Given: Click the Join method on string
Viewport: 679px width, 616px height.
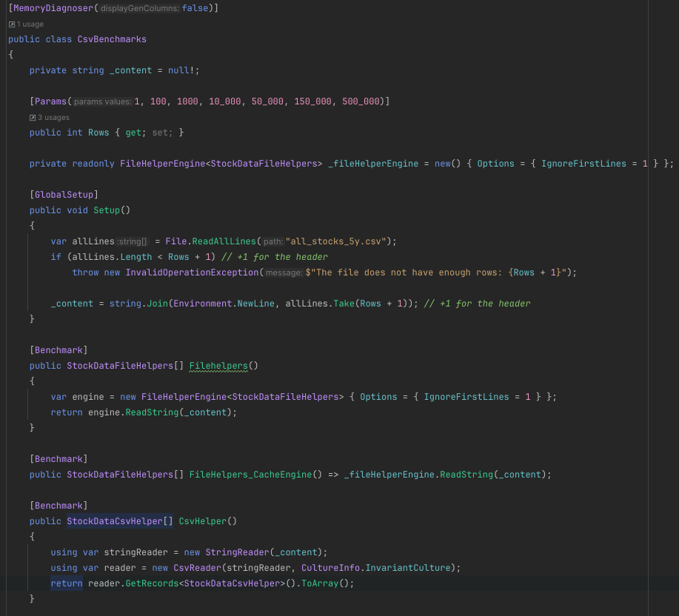Looking at the screenshot, I should pos(157,304).
